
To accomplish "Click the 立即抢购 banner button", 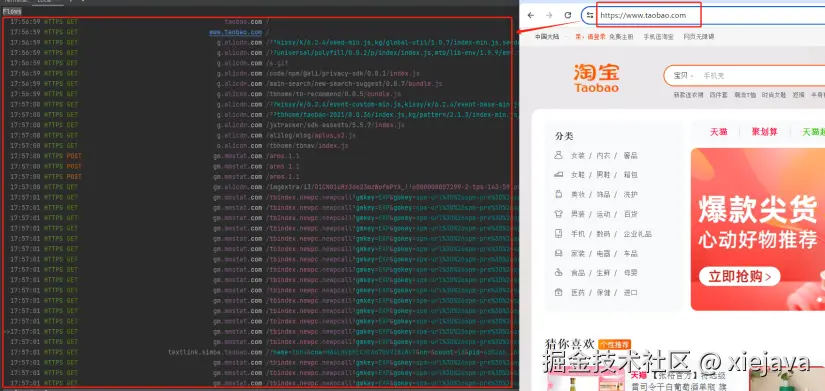I will tap(739, 276).
